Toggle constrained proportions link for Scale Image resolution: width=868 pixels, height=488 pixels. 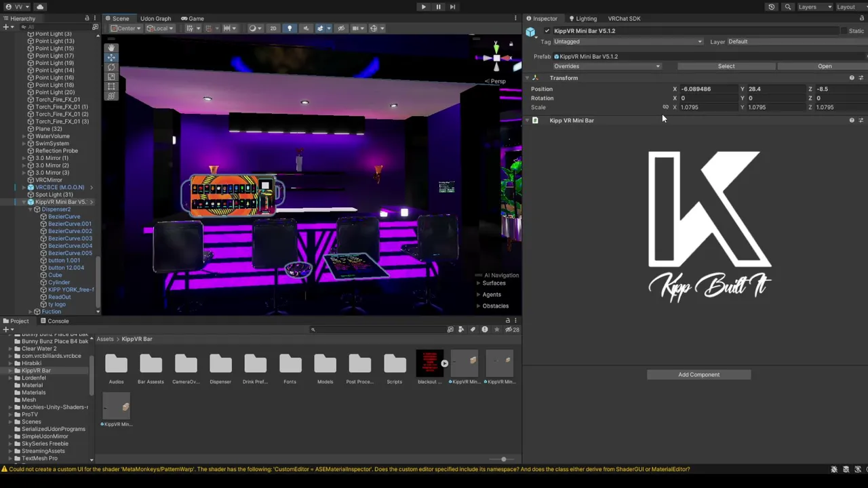[665, 107]
